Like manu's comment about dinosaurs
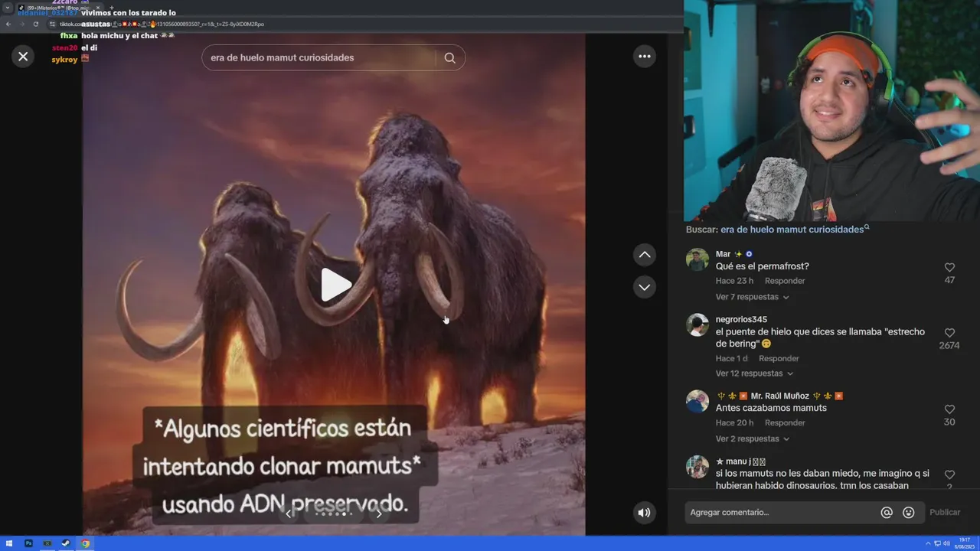 point(949,474)
